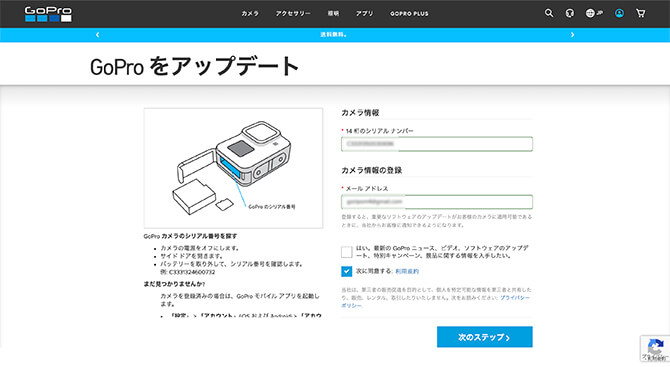Uncheck the 次に同意する terms checkbox
This screenshot has width=670, height=367.
[347, 271]
